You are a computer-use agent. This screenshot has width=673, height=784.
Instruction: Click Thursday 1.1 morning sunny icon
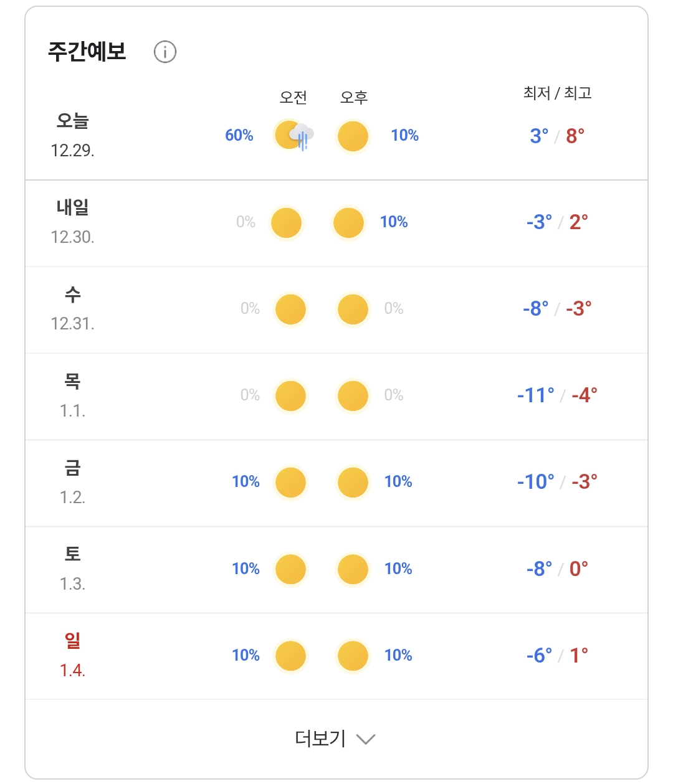pos(290,396)
